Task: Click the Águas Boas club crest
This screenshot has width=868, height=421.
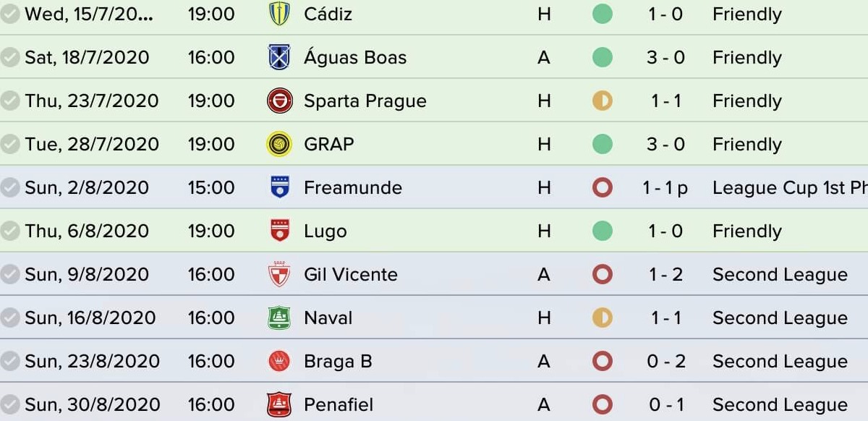Action: pyautogui.click(x=279, y=57)
